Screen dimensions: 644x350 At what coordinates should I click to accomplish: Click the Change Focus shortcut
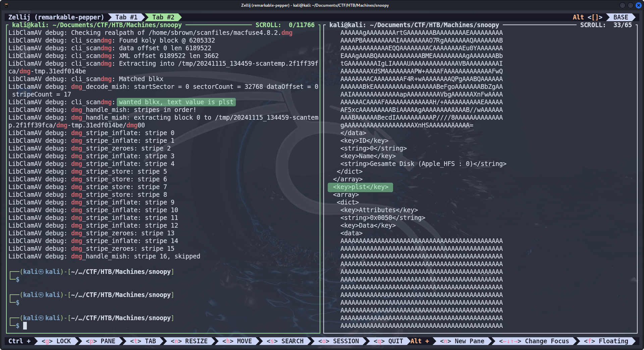point(534,341)
